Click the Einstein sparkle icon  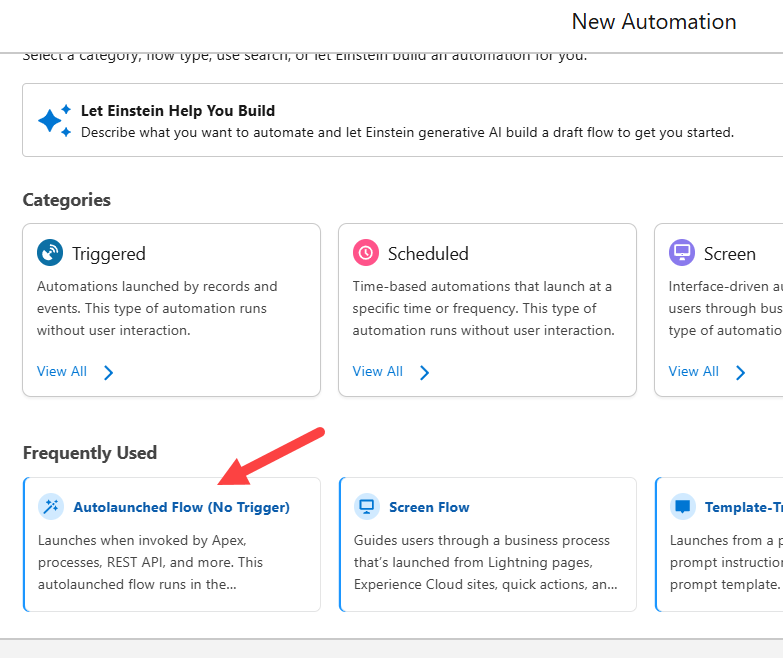coord(54,120)
